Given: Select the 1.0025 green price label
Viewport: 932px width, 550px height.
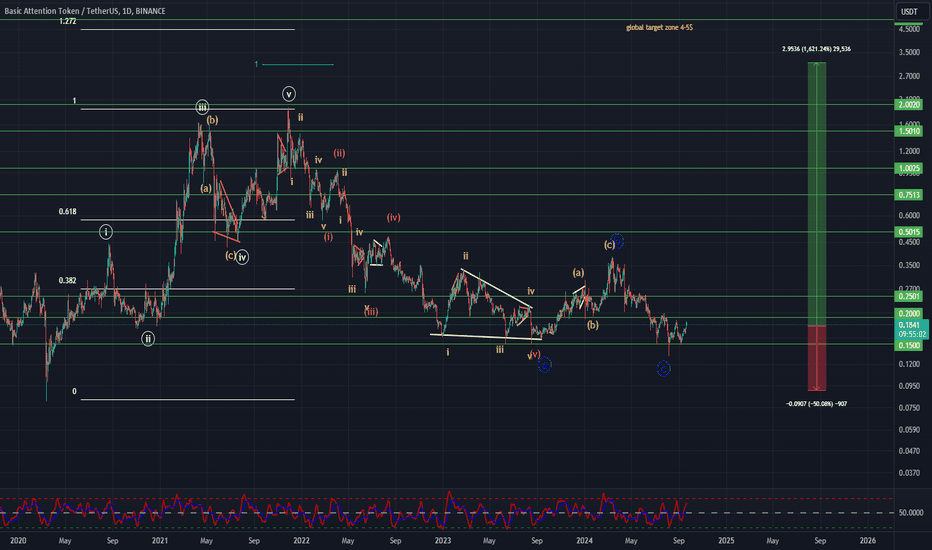Looking at the screenshot, I should (x=909, y=168).
